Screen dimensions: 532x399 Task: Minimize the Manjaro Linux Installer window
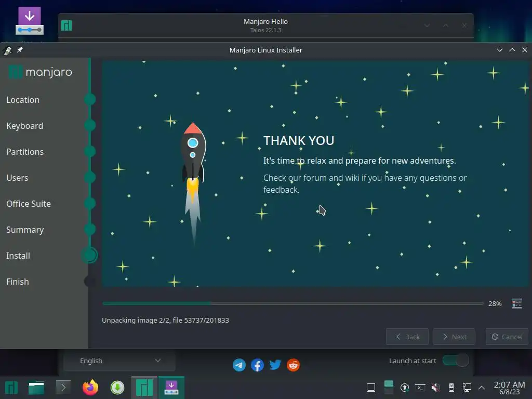click(x=499, y=50)
